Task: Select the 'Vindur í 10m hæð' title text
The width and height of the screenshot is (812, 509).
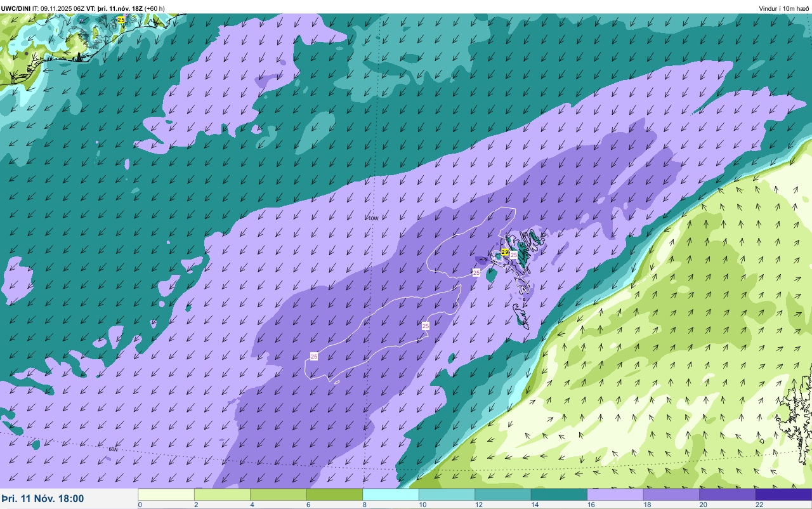Action: point(784,8)
